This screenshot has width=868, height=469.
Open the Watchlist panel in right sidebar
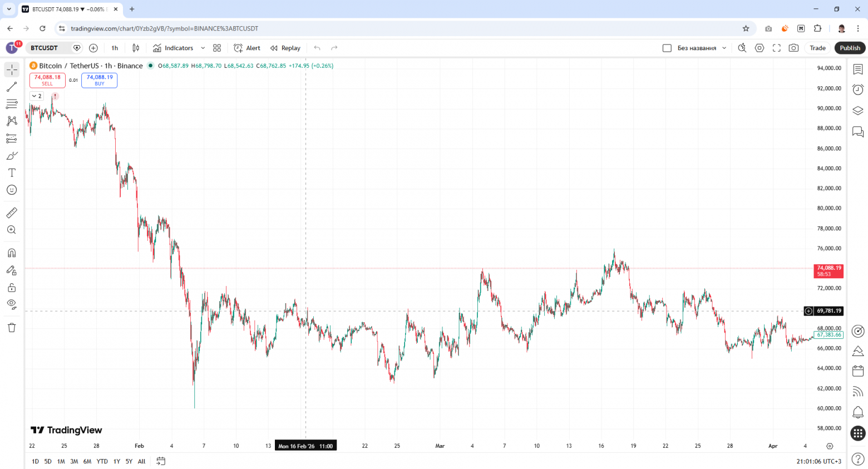coord(858,70)
